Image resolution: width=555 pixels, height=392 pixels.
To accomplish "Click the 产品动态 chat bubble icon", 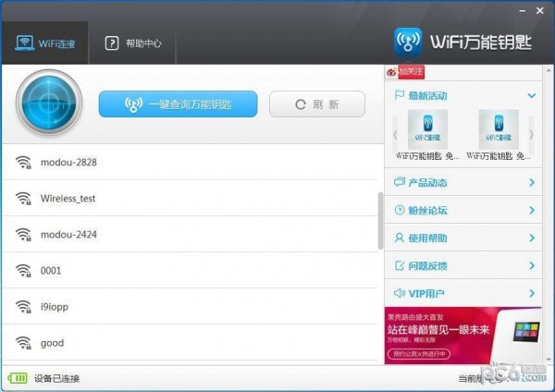I will [x=400, y=182].
